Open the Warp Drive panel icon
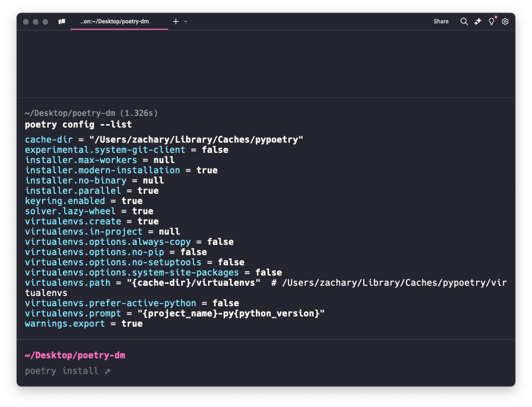The height and width of the screenshot is (407, 532). click(x=62, y=21)
